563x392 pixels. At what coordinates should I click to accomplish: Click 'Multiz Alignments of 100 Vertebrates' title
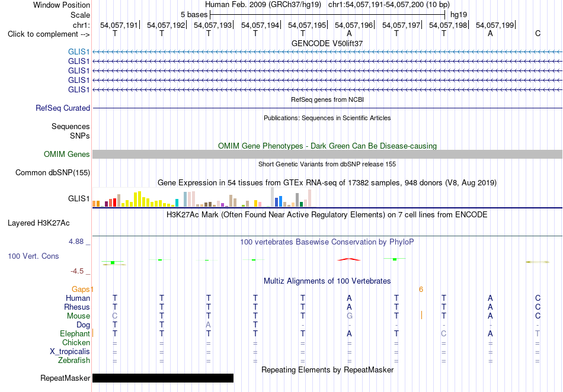pos(327,281)
